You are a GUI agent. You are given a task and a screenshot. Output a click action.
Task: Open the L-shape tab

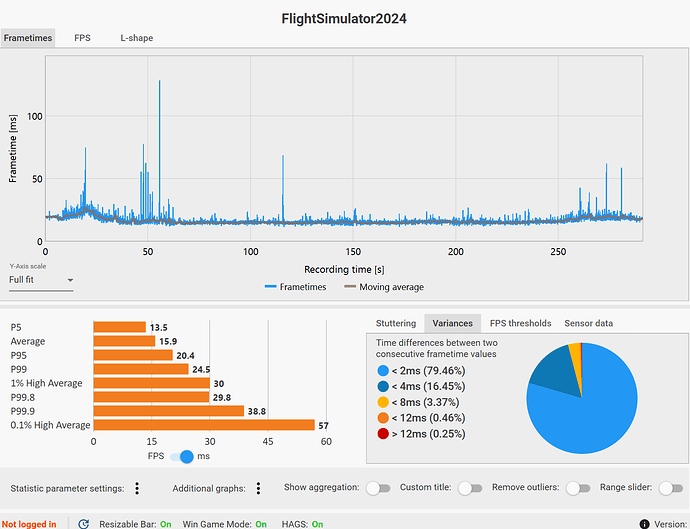137,38
